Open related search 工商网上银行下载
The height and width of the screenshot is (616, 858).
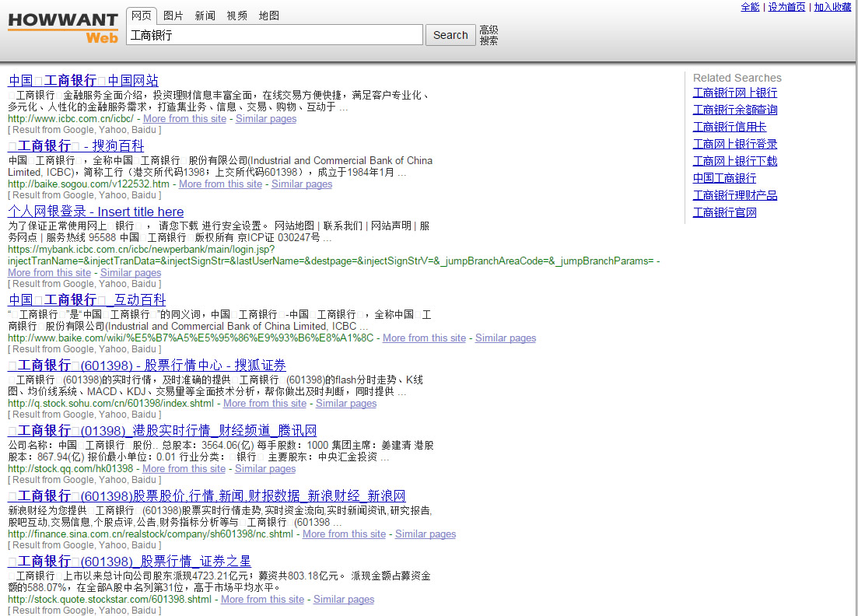click(x=735, y=161)
